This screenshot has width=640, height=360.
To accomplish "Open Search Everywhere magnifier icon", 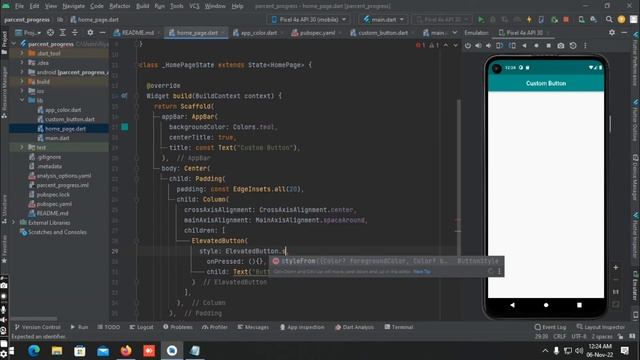I will (x=609, y=19).
